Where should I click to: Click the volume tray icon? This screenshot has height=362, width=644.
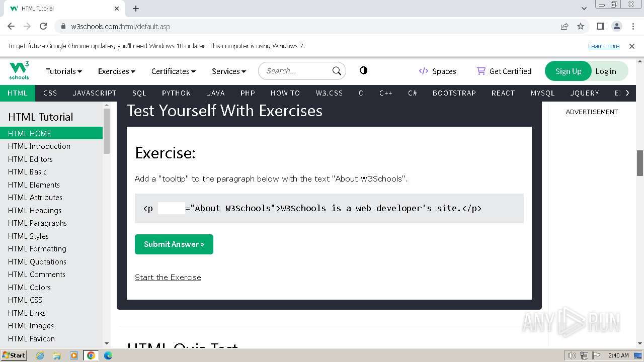572,355
